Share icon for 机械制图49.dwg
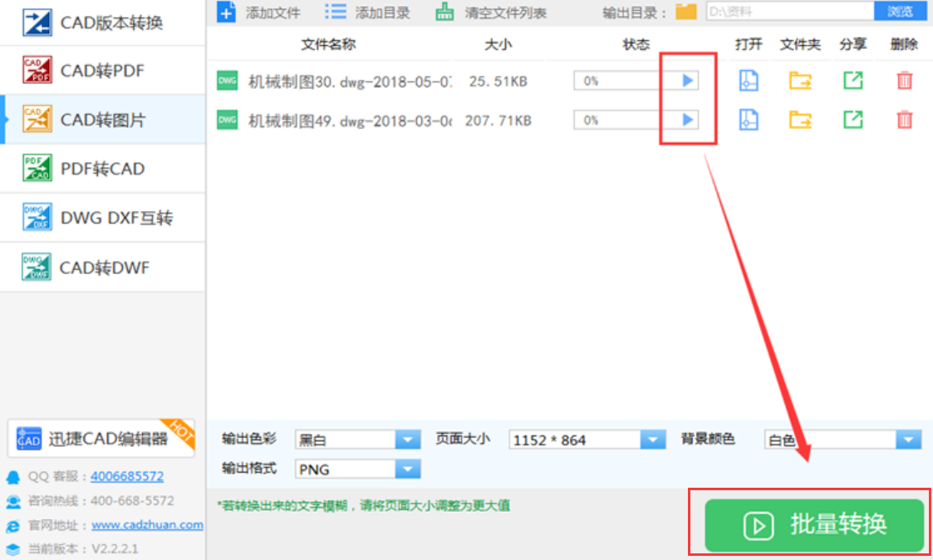 [852, 120]
